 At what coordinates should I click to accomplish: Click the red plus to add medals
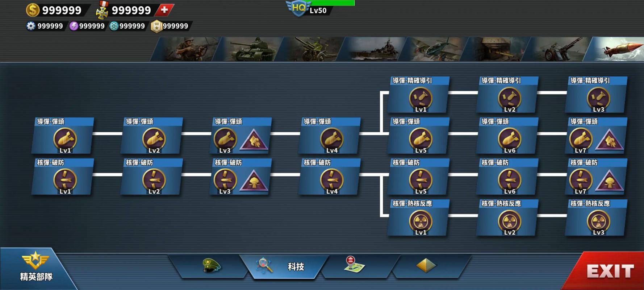click(165, 10)
